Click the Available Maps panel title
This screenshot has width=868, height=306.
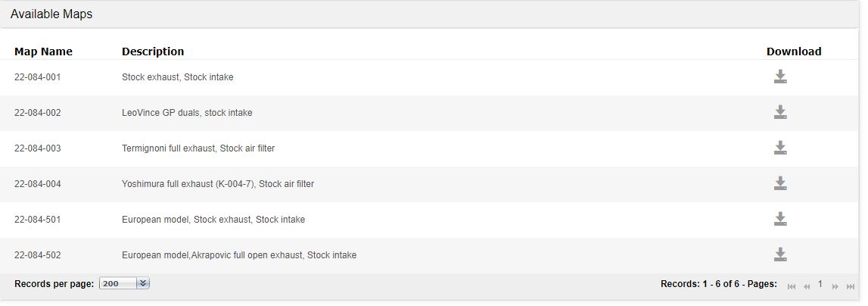click(x=51, y=14)
